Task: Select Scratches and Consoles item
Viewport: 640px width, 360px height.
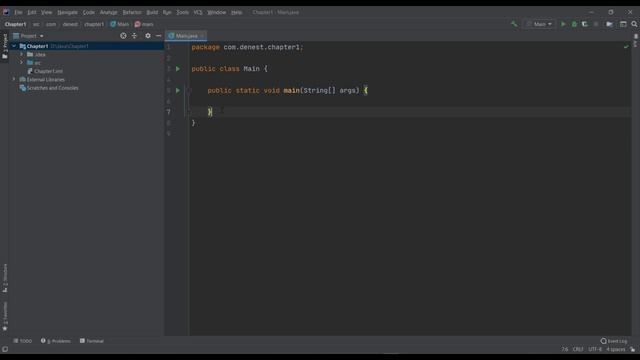Action: coord(49,88)
